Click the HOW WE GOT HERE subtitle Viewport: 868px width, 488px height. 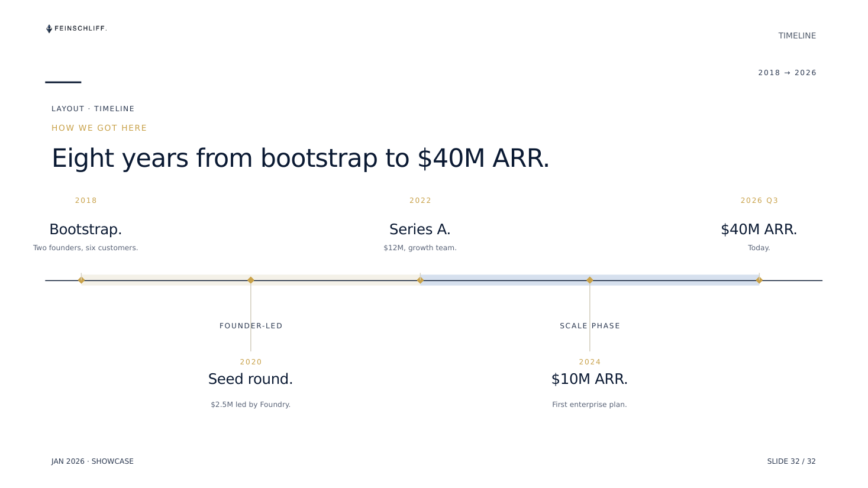point(99,128)
